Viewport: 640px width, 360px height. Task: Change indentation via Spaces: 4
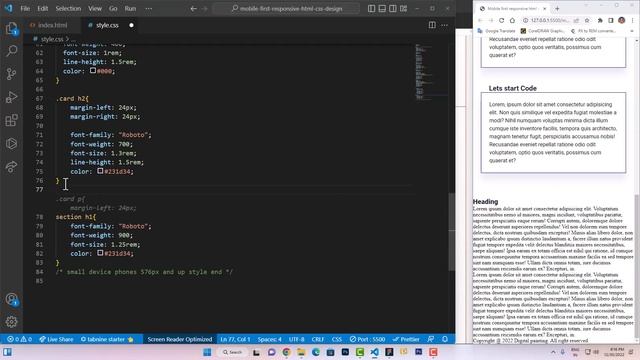pos(269,339)
